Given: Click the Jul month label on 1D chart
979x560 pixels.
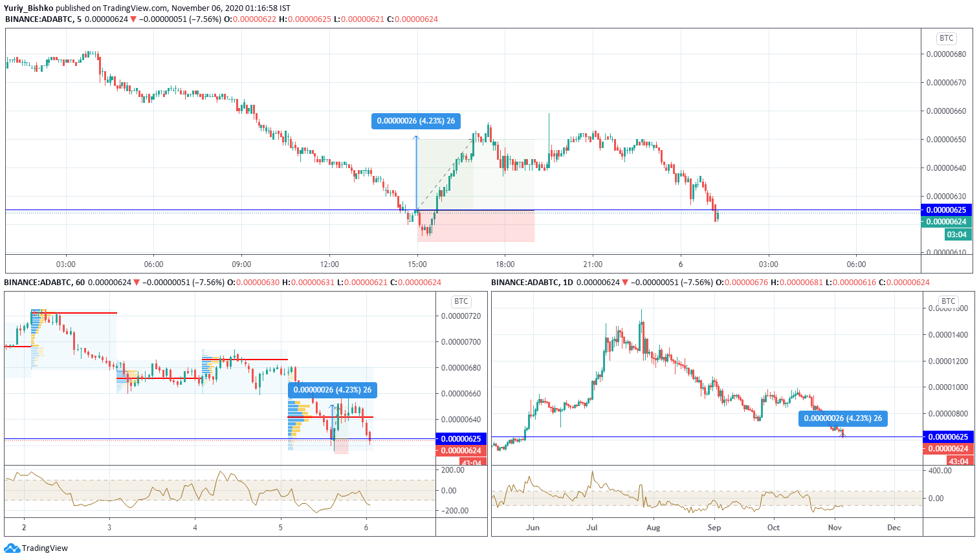Looking at the screenshot, I should [x=592, y=528].
